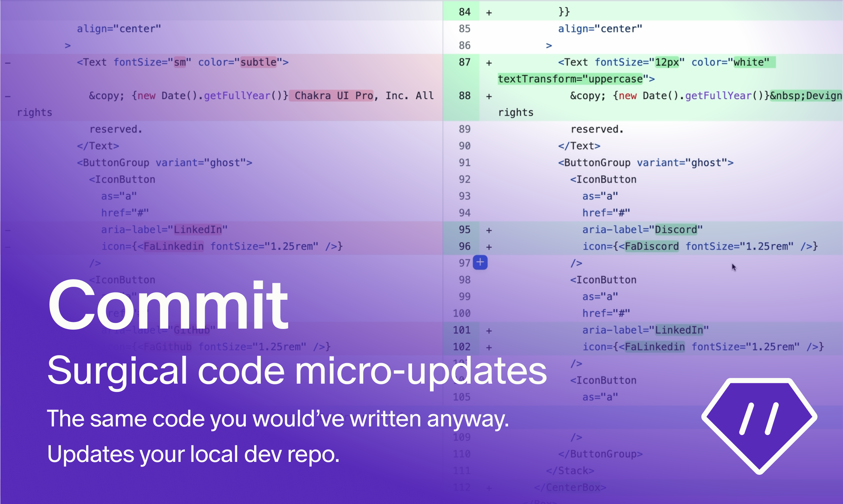Click the plus marker on line 95

(x=489, y=230)
